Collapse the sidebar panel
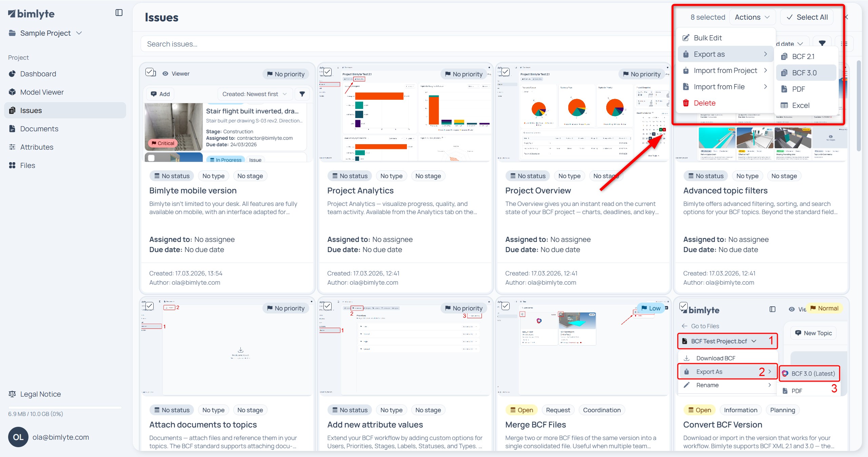 pos(119,13)
